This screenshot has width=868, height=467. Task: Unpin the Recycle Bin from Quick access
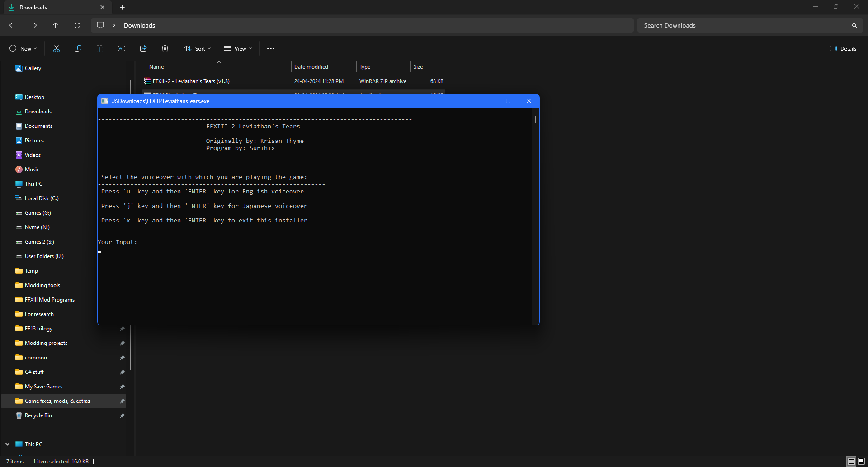tap(122, 415)
